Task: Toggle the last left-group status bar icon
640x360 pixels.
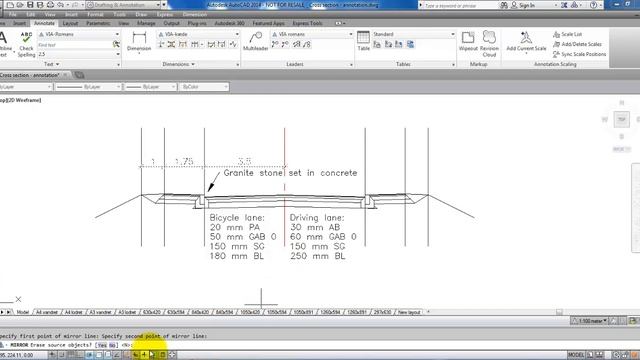Action: 172,355
